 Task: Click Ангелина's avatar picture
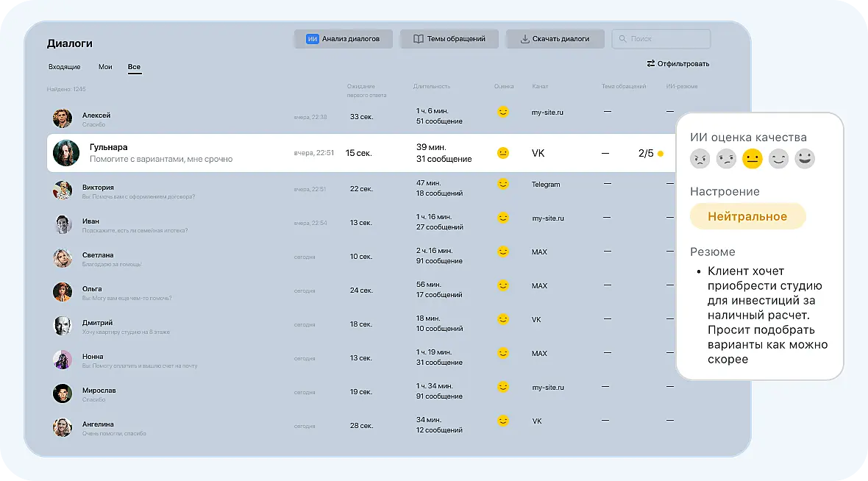pos(63,427)
